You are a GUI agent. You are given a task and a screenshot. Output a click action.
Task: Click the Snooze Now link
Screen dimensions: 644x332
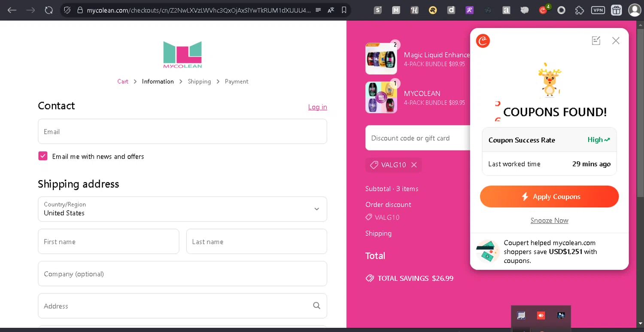(549, 220)
